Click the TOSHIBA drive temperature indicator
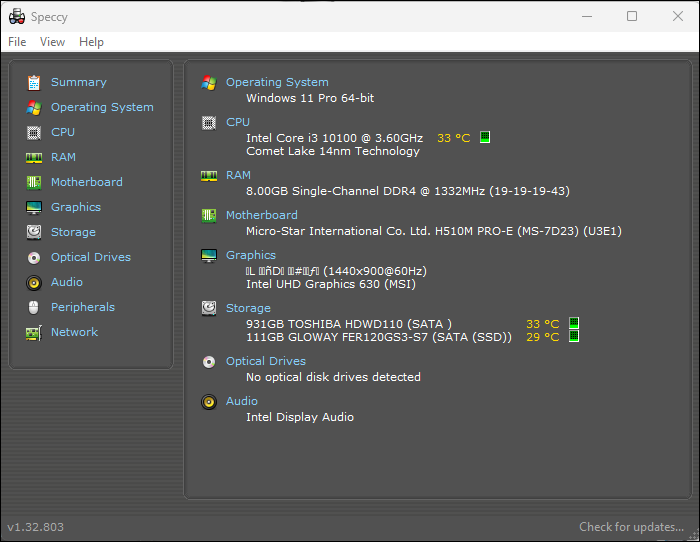The height and width of the screenshot is (542, 700). tap(574, 323)
